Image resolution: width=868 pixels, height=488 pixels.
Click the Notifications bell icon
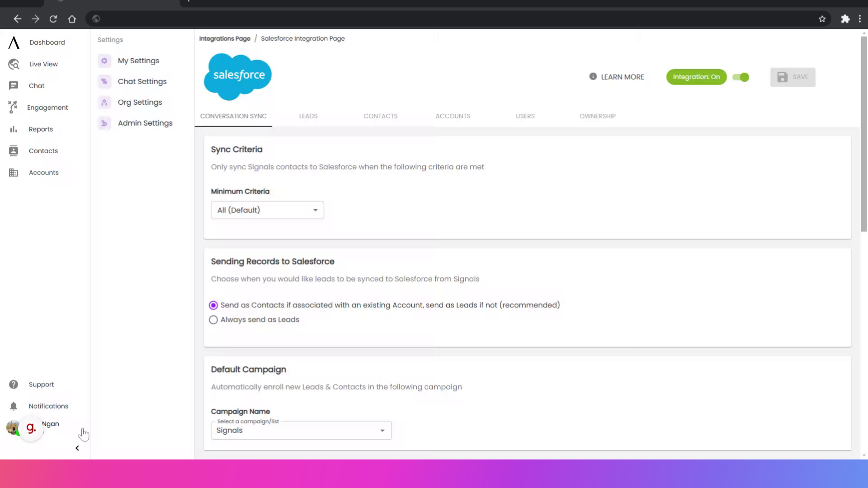(x=14, y=406)
